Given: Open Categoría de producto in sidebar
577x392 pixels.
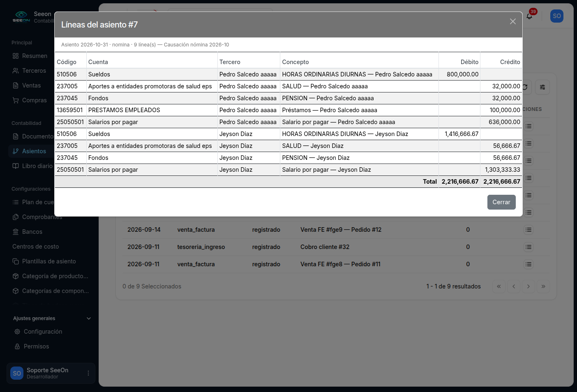Looking at the screenshot, I should coord(49,276).
